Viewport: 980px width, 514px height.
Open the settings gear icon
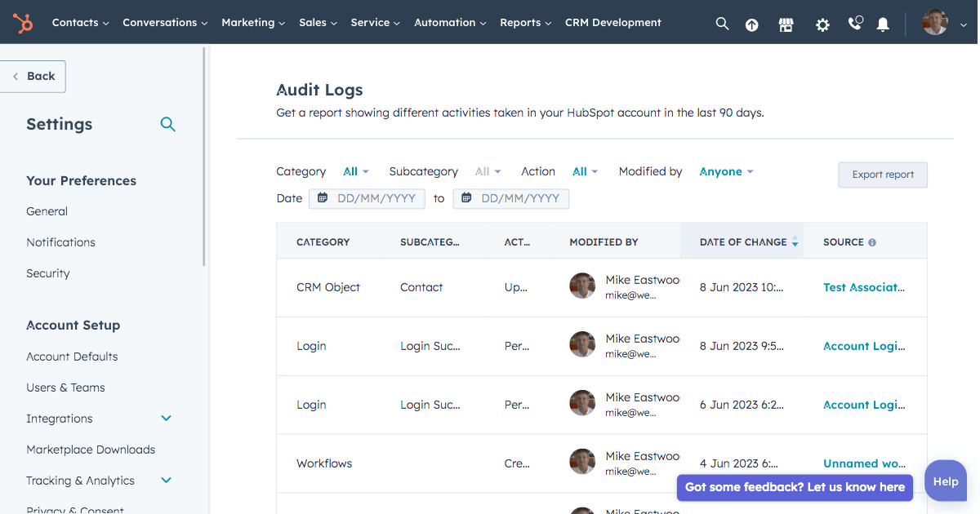[822, 24]
